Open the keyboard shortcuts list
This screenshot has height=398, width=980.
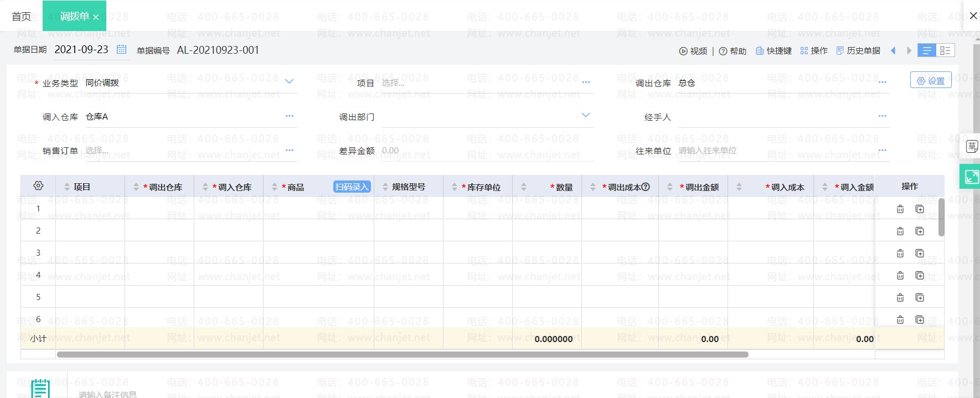(x=773, y=51)
